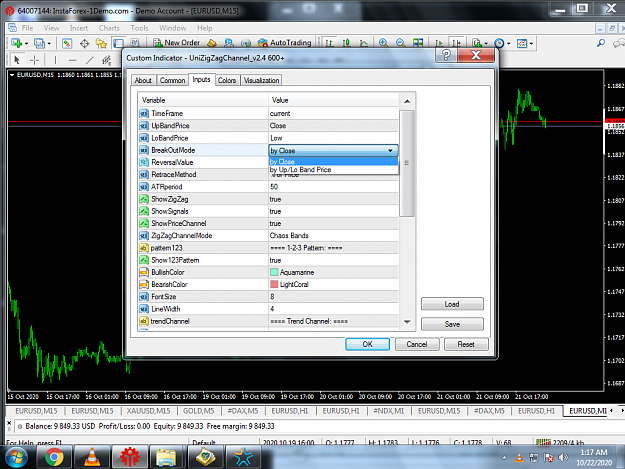This screenshot has width=625, height=469.
Task: Toggle the Market Watch window icon
Action: (x=67, y=43)
